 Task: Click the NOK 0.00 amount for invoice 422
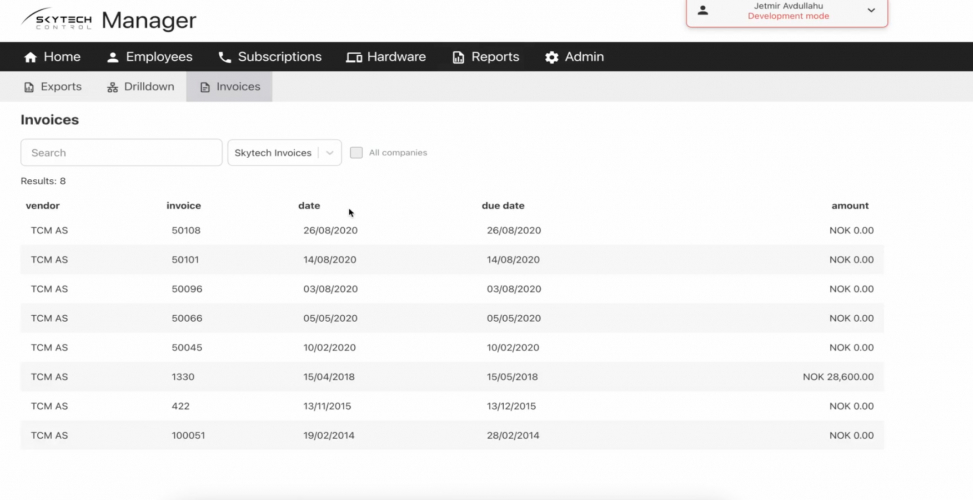[x=851, y=406]
